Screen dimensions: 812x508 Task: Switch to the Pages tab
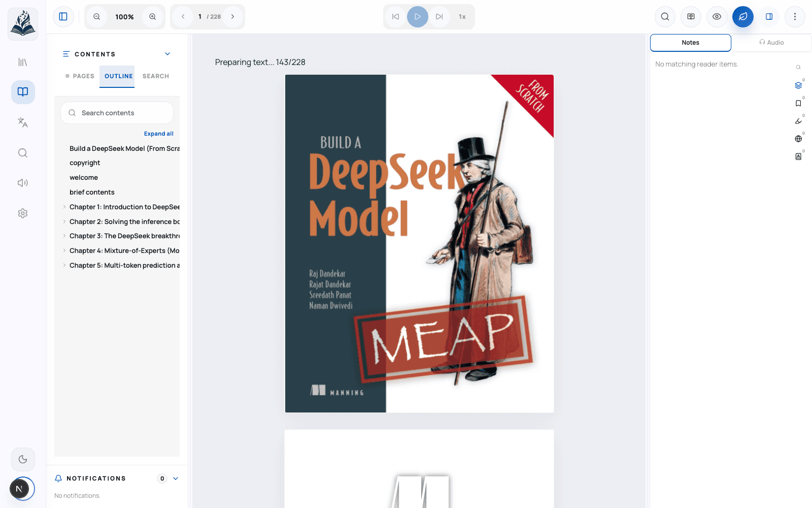pos(80,76)
